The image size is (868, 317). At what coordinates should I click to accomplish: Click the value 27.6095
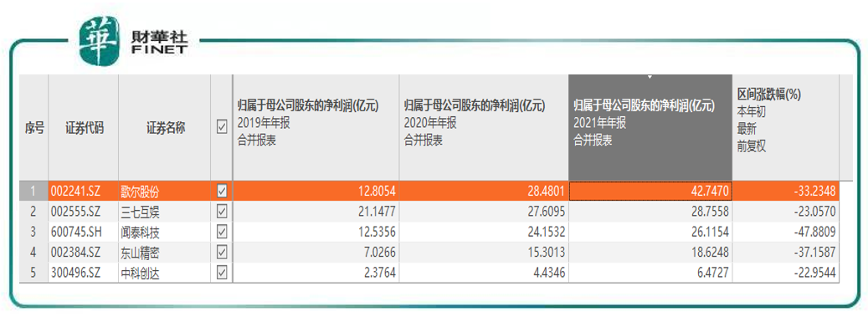(x=547, y=212)
